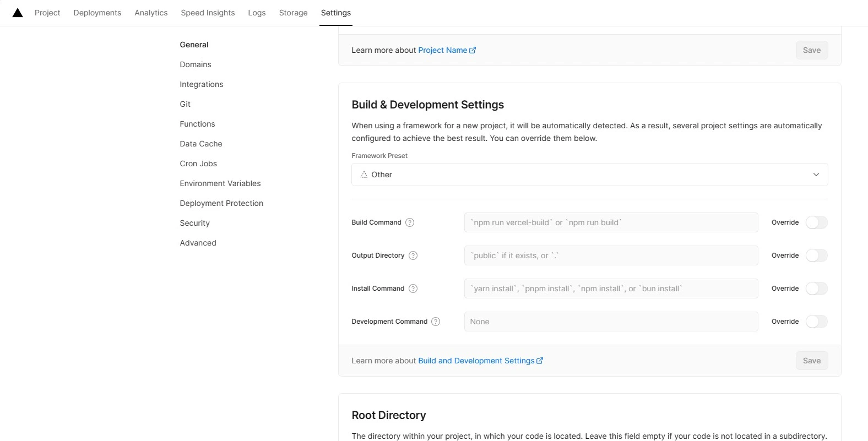Click the Install Command help icon
Screen dimensions: 868x441
click(413, 288)
